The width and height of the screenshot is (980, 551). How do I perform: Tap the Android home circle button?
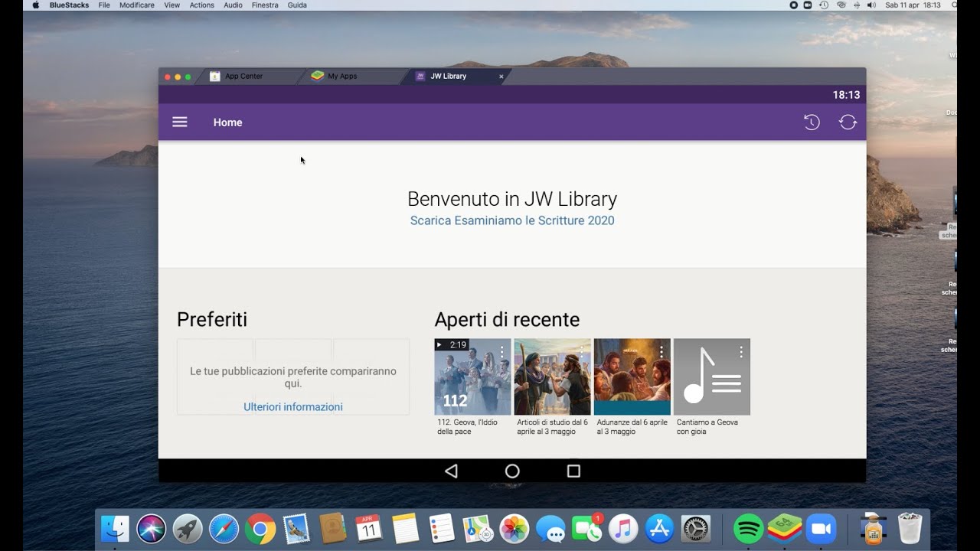point(512,471)
